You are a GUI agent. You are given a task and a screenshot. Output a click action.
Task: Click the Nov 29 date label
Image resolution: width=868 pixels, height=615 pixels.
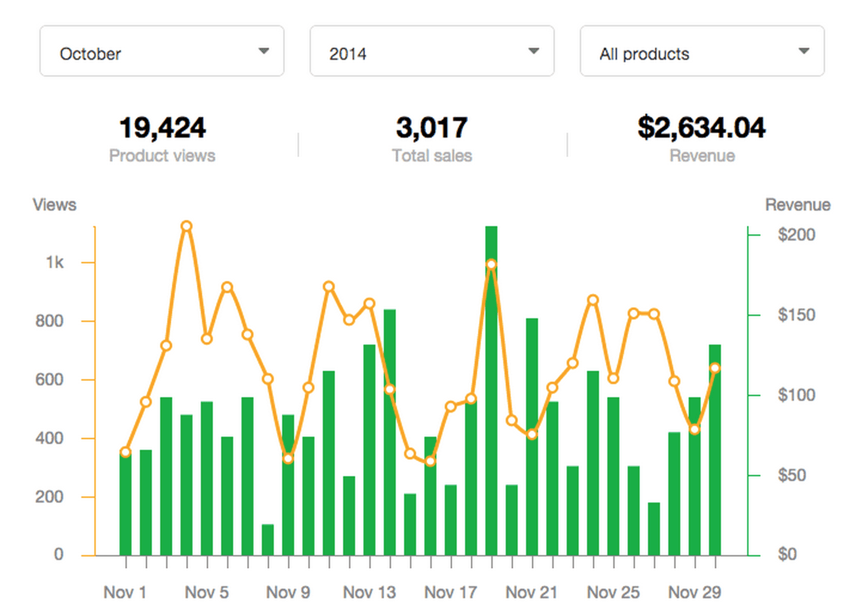[x=693, y=592]
